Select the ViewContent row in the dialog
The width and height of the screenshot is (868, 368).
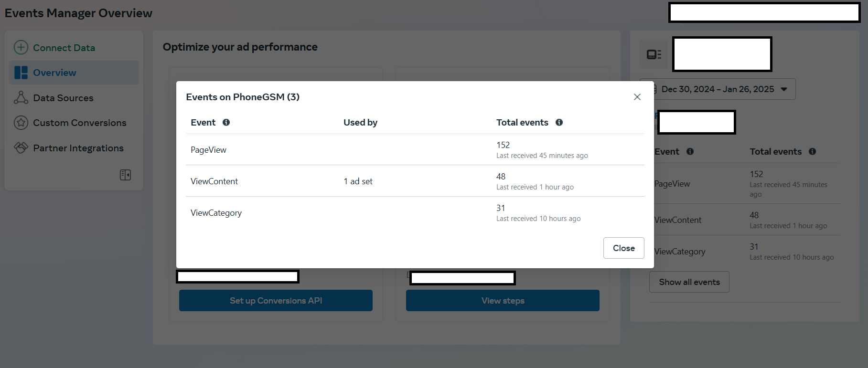pyautogui.click(x=415, y=181)
